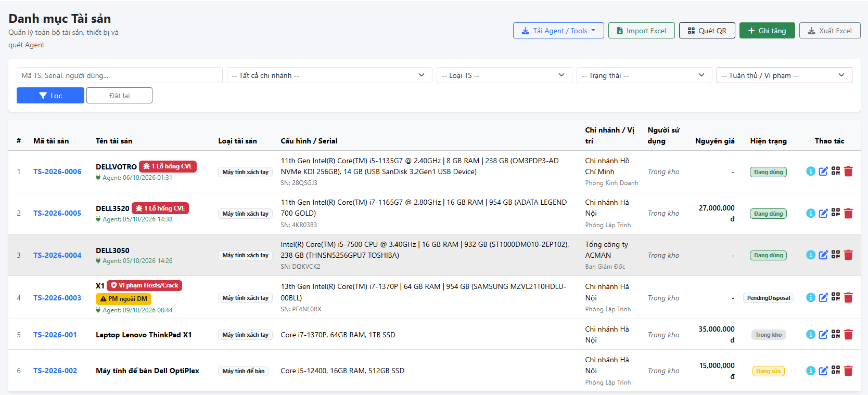Viewport: 868px width, 395px height.
Task: Delete asset TS-2026-0005 with trash icon
Action: (x=848, y=213)
